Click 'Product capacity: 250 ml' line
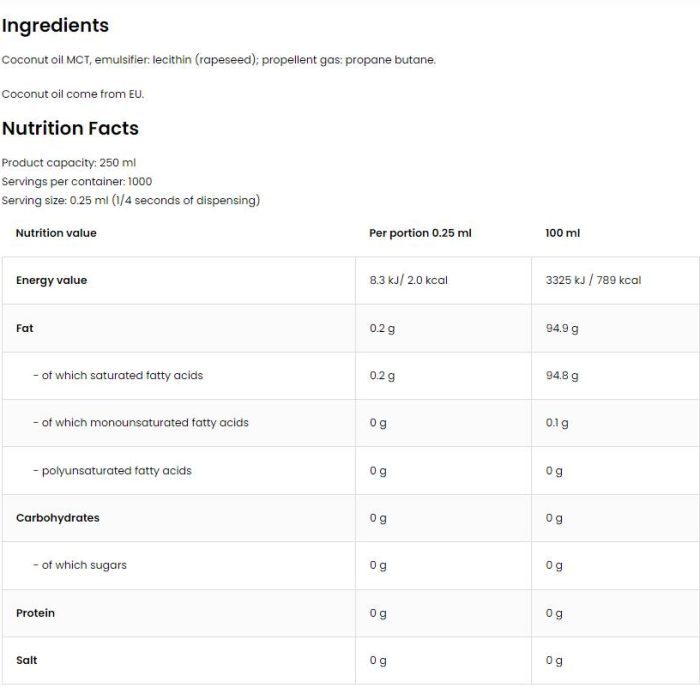The width and height of the screenshot is (700, 700). tap(69, 162)
